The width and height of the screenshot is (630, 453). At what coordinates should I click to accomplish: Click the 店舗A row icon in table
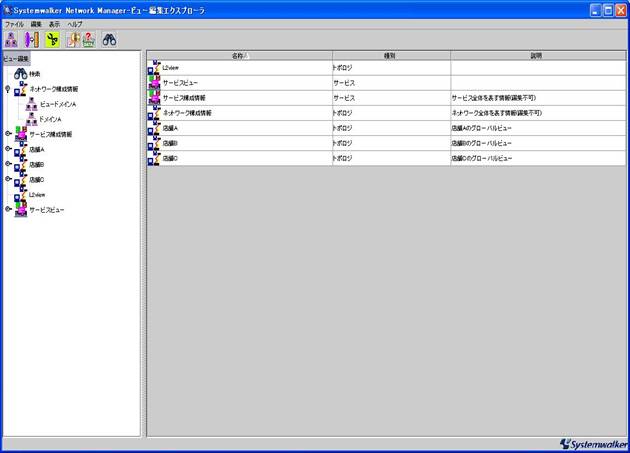tap(154, 128)
